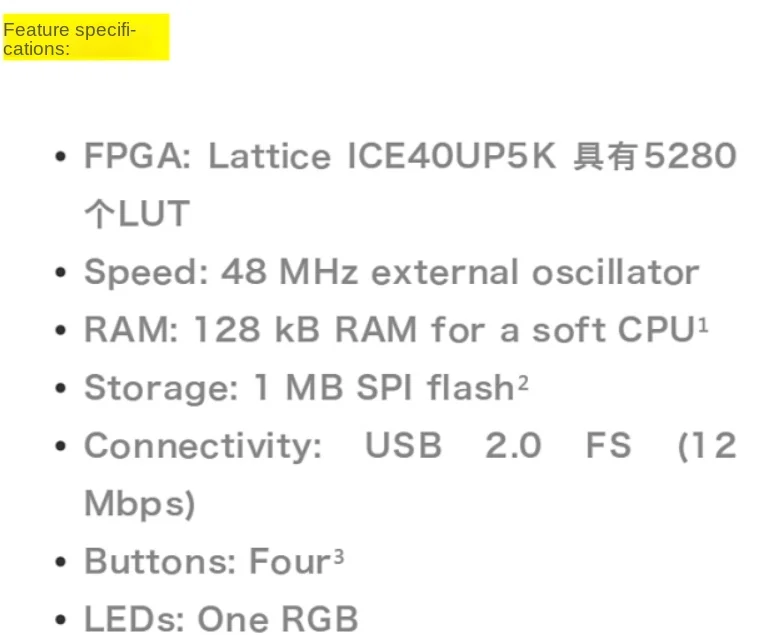Click the "Connectivity:" label
Viewport: 758px width, 635px height.
(x=203, y=446)
